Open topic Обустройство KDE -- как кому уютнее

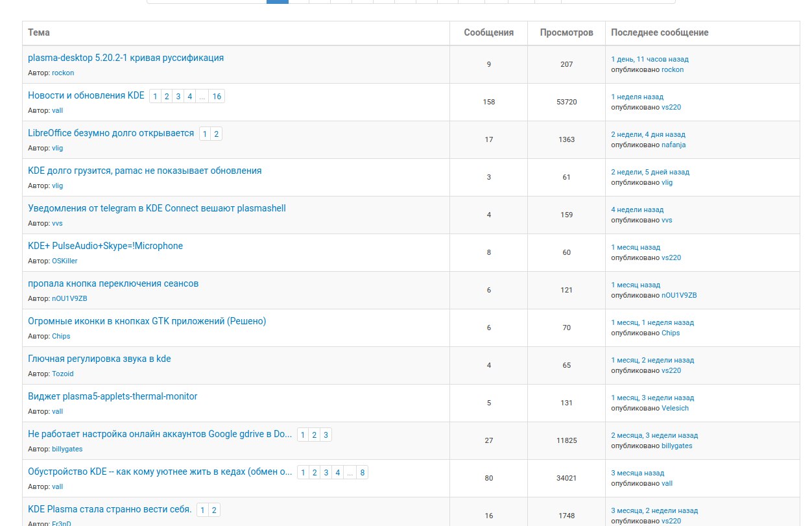[160, 472]
